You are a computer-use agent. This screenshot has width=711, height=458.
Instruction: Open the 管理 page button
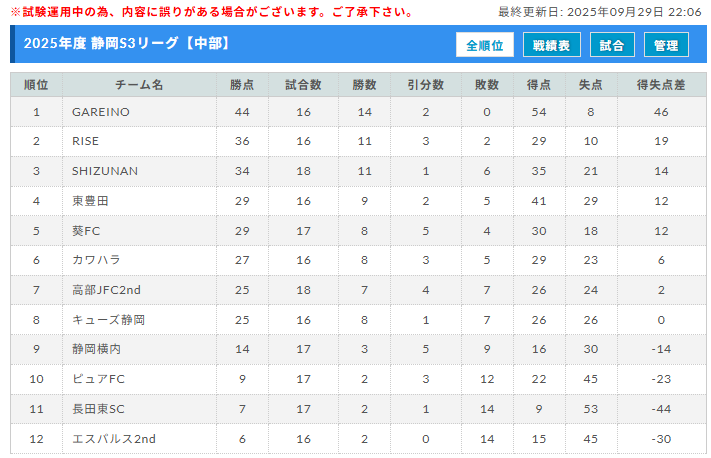click(x=666, y=46)
